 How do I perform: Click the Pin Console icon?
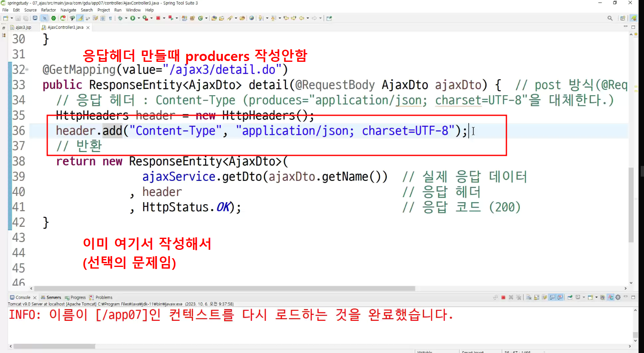click(x=570, y=297)
